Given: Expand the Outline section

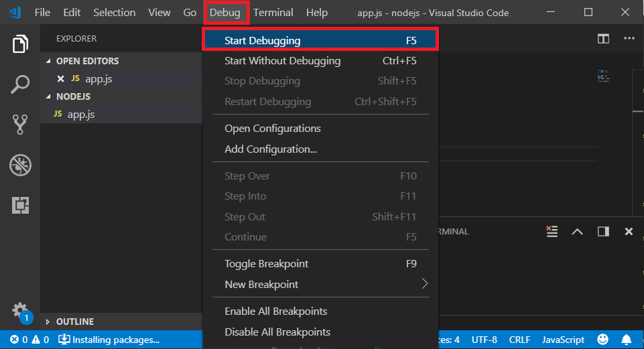Looking at the screenshot, I should [x=48, y=322].
